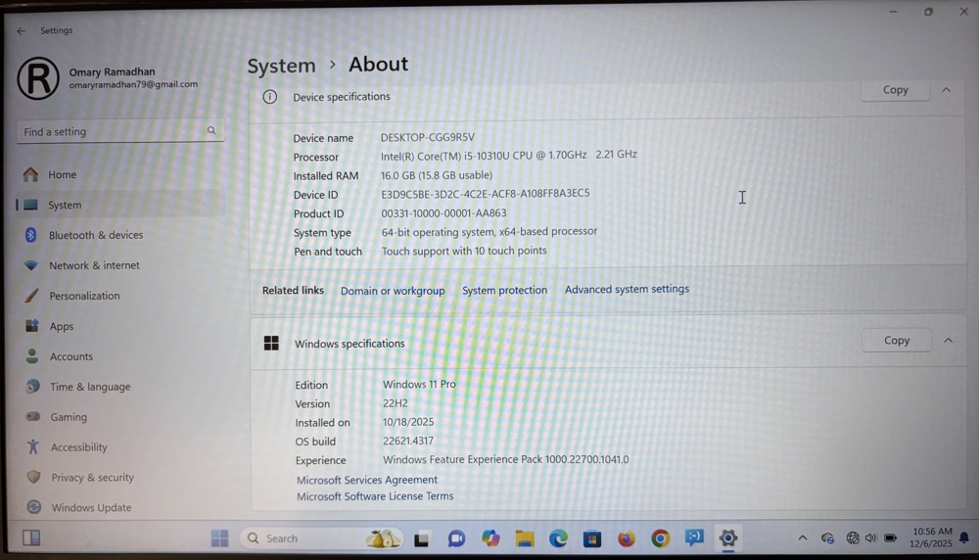Collapse the Windows specifications section
The image size is (979, 560).
pyautogui.click(x=948, y=341)
